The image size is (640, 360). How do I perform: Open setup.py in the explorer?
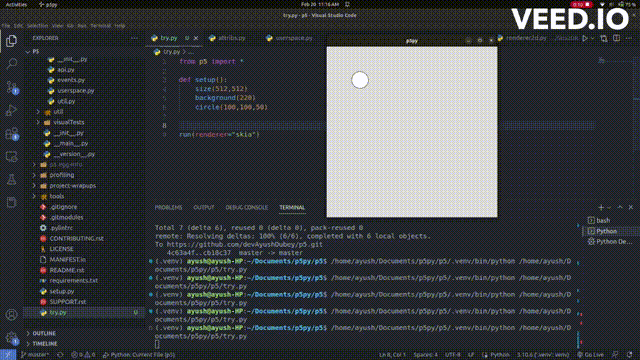(84, 291)
